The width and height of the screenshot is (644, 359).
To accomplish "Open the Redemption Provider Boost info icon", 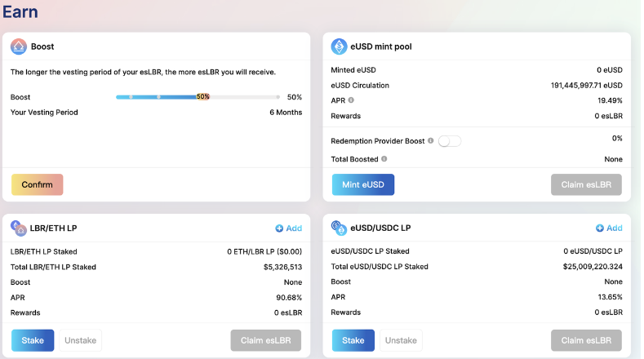I will (430, 140).
